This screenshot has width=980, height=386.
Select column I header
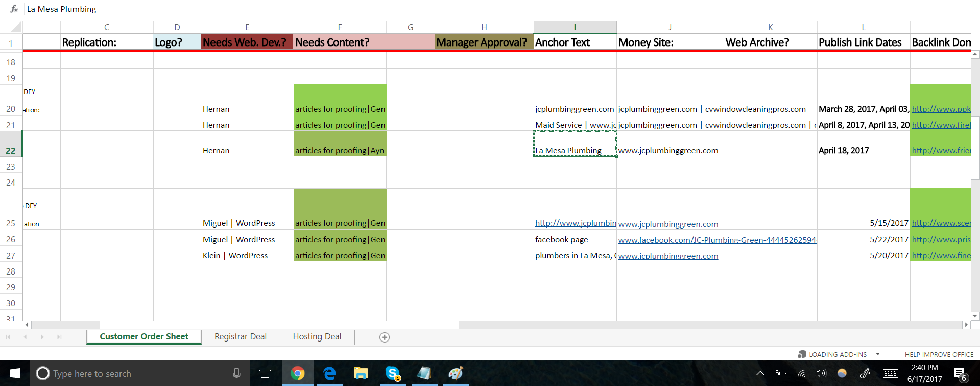(575, 27)
